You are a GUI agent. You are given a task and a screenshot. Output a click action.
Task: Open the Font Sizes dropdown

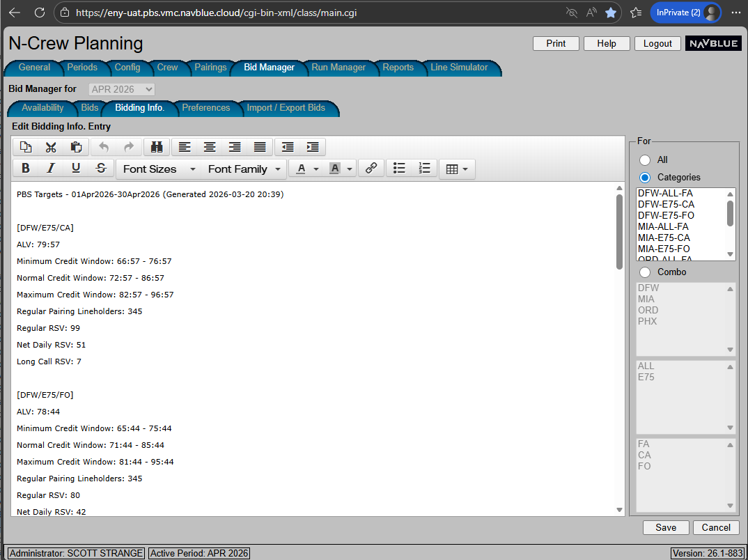click(158, 169)
